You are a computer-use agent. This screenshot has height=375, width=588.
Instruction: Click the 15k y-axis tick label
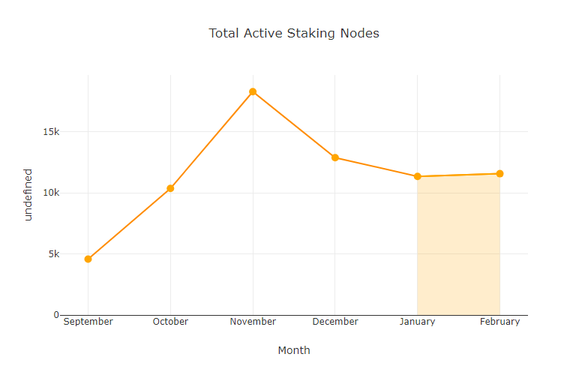click(x=51, y=132)
